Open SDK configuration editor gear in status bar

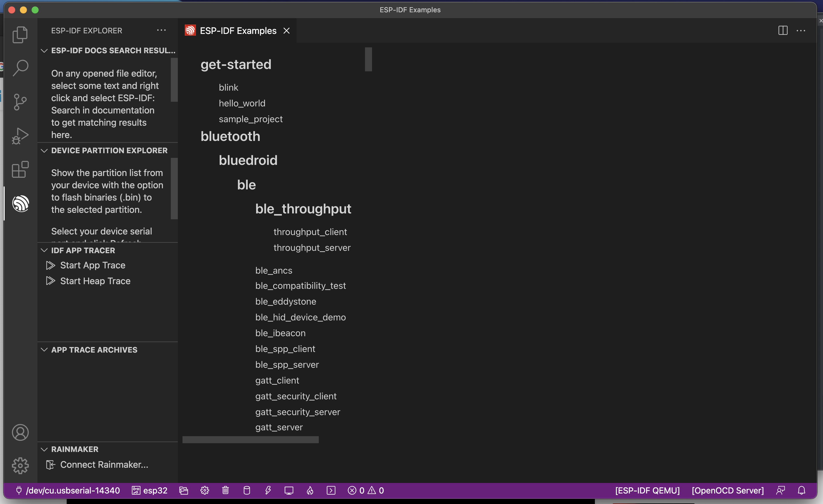pos(205,490)
